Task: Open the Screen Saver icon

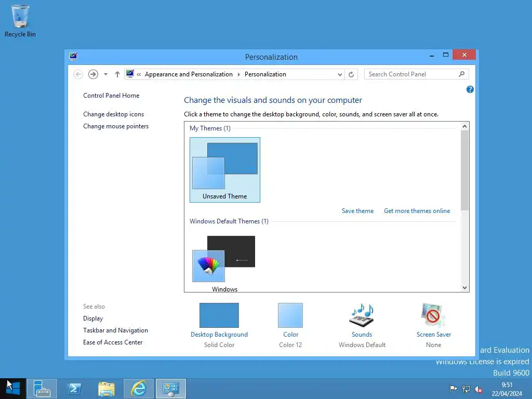Action: (433, 315)
